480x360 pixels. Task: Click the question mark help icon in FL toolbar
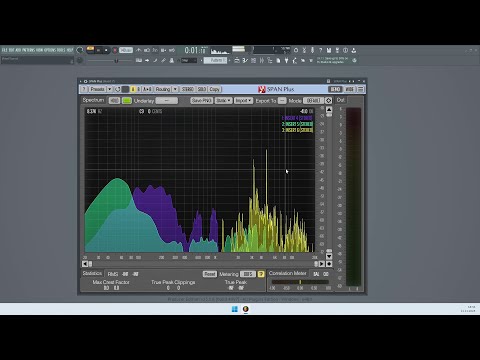pyautogui.click(x=320, y=50)
